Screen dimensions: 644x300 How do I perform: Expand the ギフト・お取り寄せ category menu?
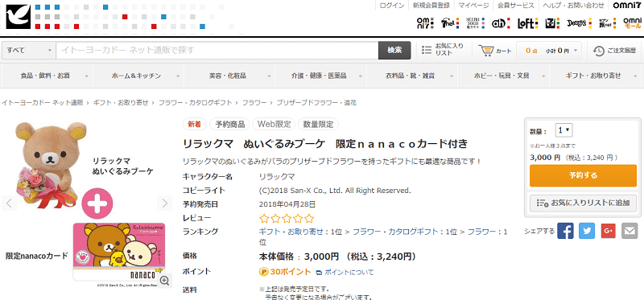(596, 76)
